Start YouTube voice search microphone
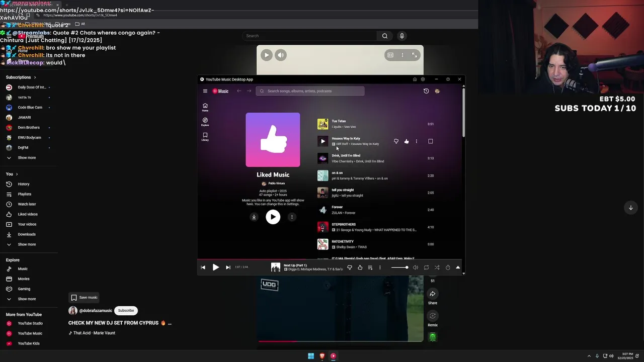The image size is (644, 362). (x=401, y=36)
